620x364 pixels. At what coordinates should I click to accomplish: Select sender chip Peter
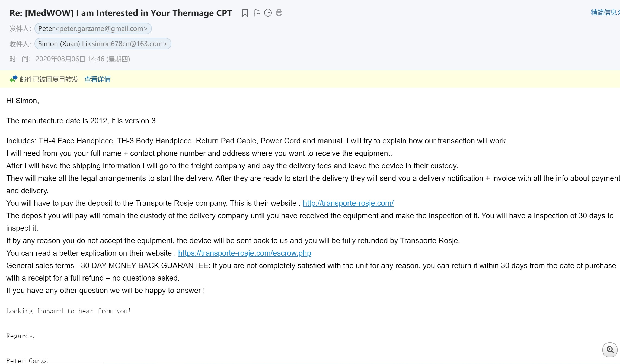pos(93,29)
